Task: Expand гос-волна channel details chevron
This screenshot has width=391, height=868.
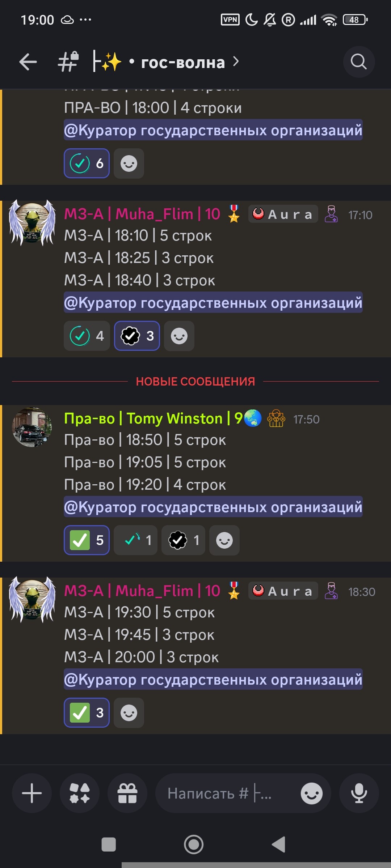Action: point(236,62)
